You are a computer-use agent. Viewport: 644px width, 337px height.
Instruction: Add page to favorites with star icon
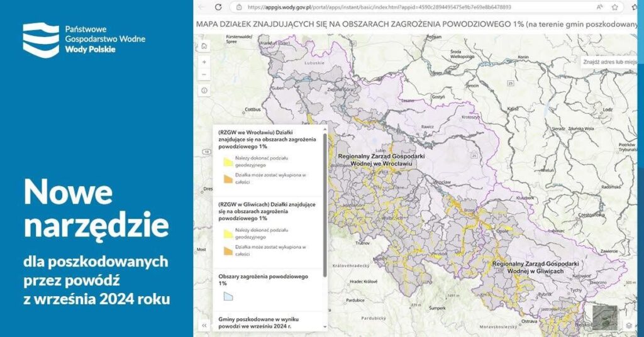614,7
